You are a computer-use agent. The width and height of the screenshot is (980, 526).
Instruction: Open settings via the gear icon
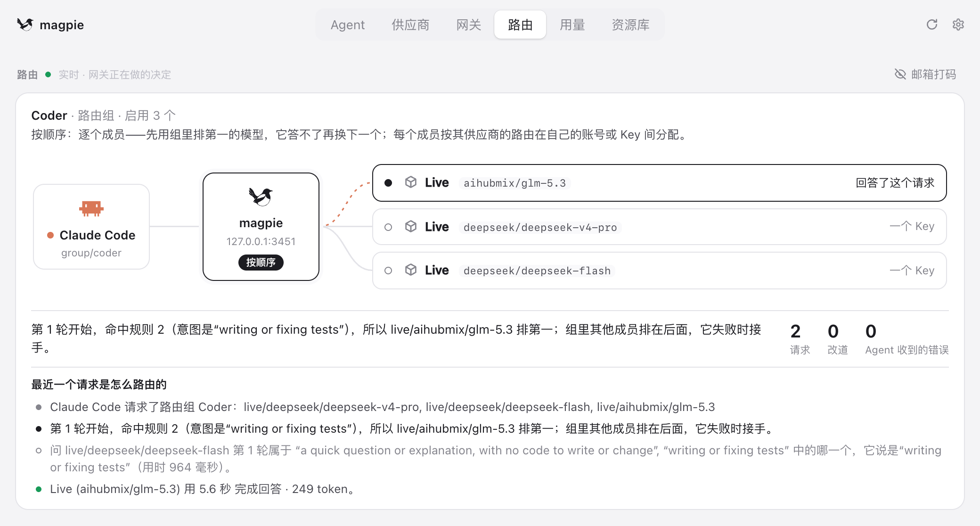pos(958,25)
